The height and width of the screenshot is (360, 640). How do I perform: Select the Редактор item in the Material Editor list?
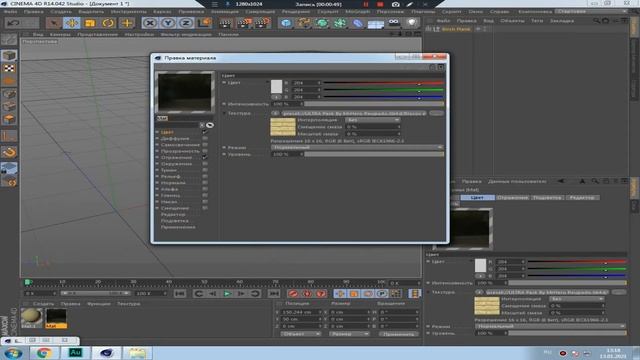click(173, 214)
